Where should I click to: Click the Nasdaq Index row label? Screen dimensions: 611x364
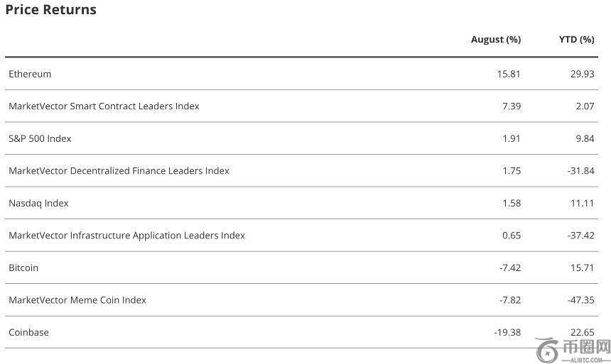pyautogui.click(x=38, y=204)
